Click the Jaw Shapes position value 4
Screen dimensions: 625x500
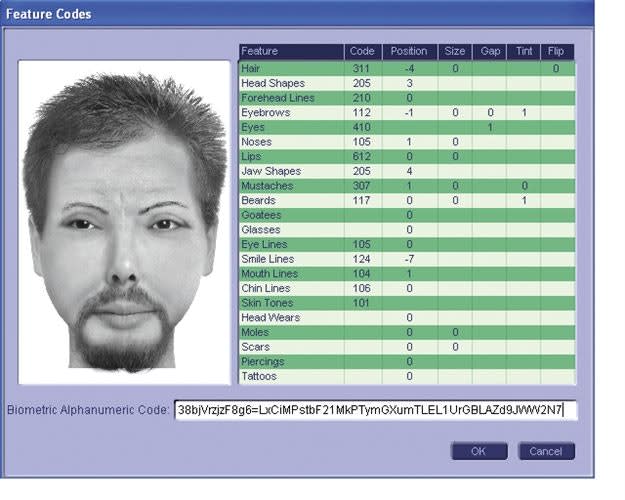[409, 171]
